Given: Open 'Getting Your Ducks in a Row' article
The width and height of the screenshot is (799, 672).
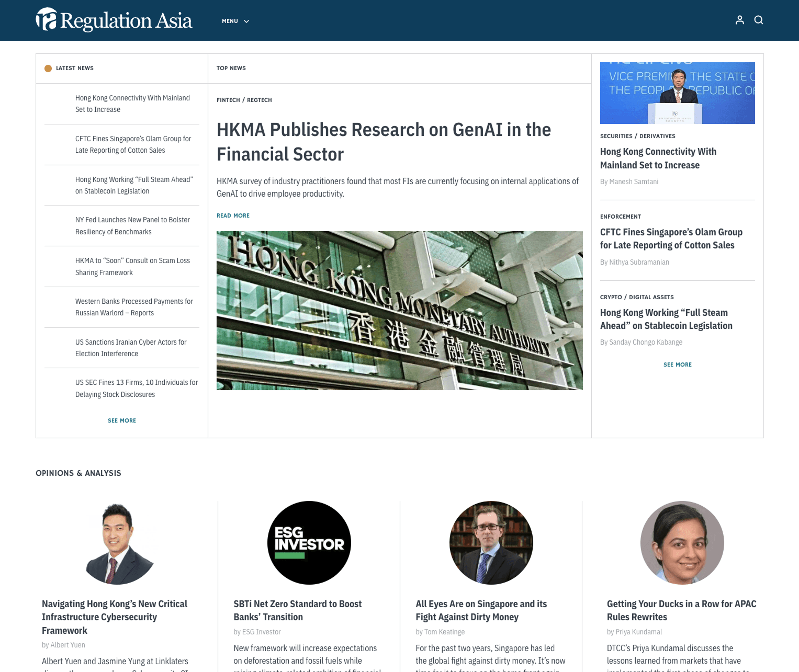Looking at the screenshot, I should tap(682, 610).
